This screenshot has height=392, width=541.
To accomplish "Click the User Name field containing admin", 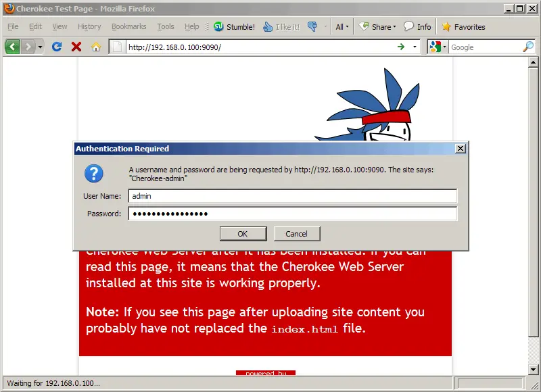I will (x=293, y=196).
